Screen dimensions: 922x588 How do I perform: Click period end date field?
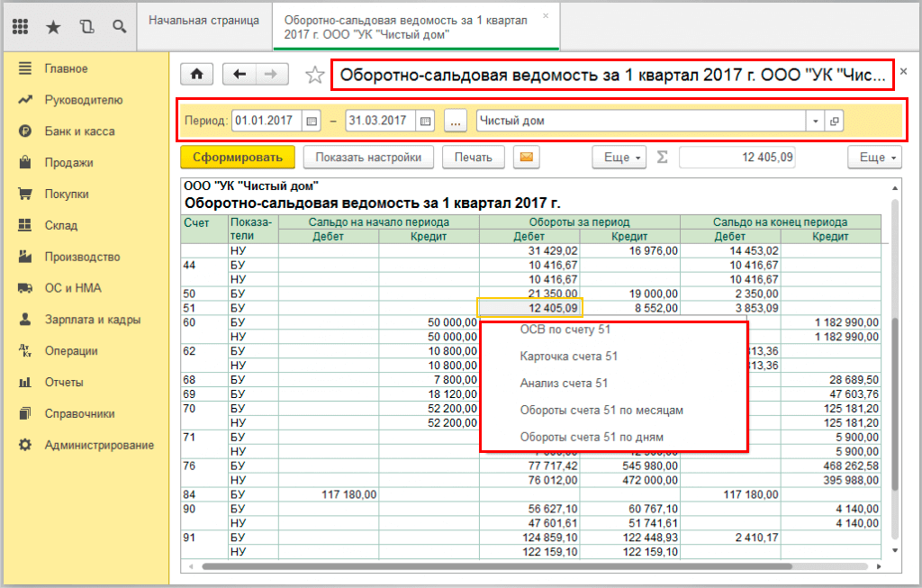click(381, 122)
